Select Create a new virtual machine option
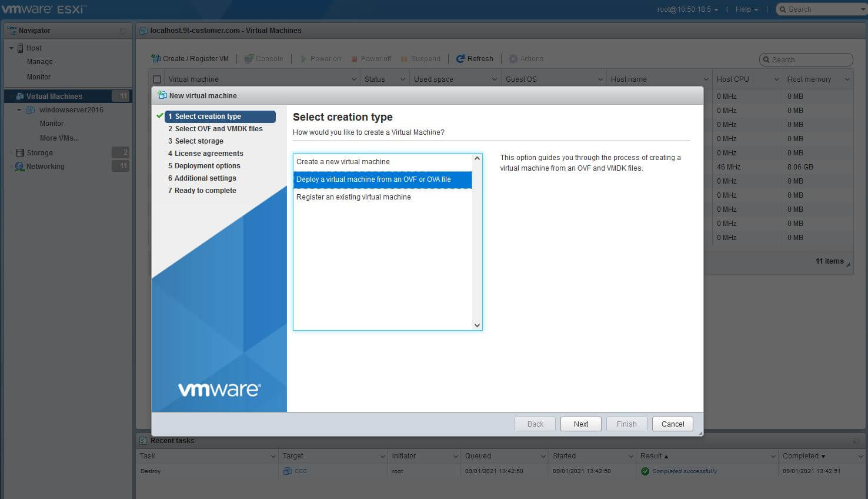Viewport: 868px width, 499px height. click(343, 161)
